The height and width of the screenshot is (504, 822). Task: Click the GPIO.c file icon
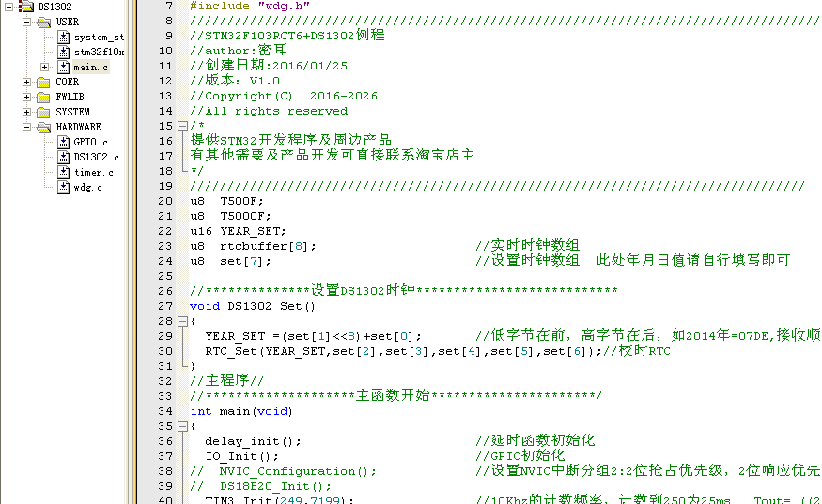click(64, 142)
